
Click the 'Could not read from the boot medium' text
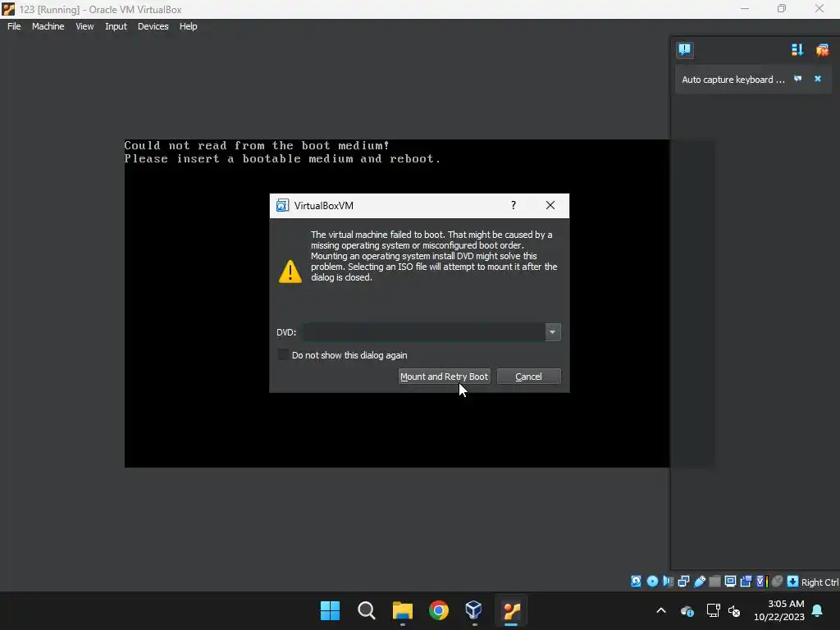[x=257, y=146]
